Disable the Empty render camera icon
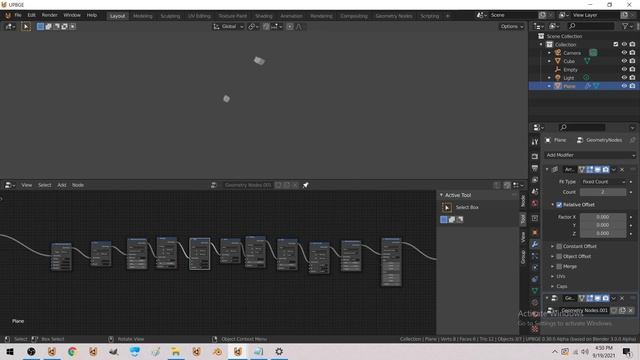 [632, 69]
